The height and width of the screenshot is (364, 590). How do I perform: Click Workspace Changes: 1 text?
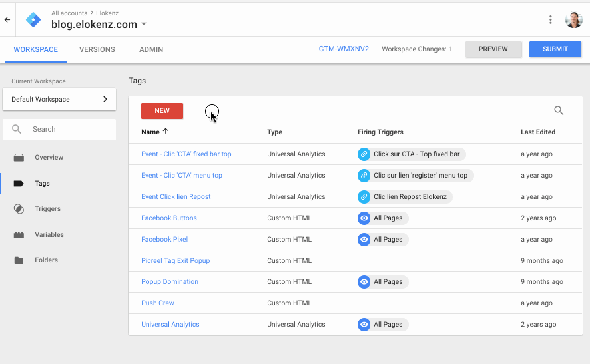pyautogui.click(x=417, y=49)
